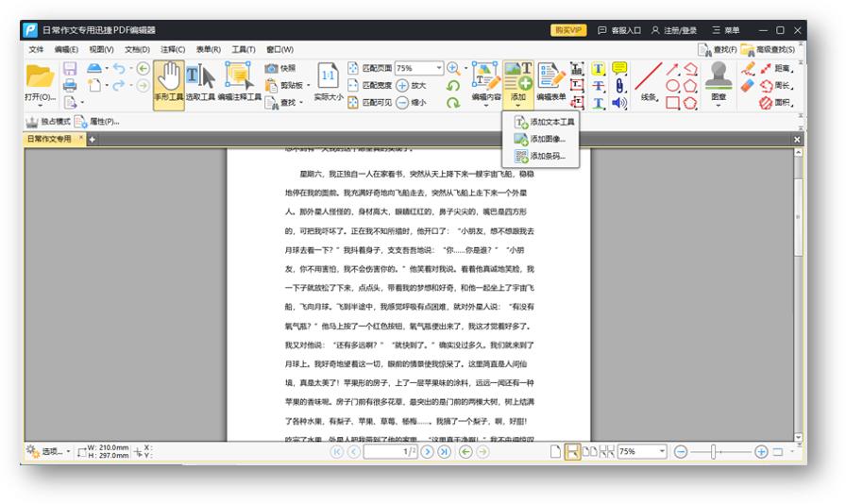Select the 距离 distance measure tool

tap(776, 69)
